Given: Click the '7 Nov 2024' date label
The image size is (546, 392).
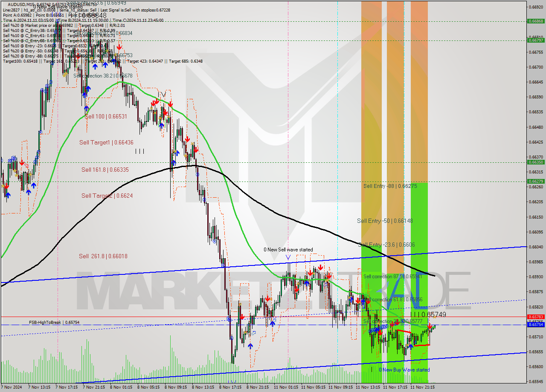Looking at the screenshot, I should coord(12,387).
